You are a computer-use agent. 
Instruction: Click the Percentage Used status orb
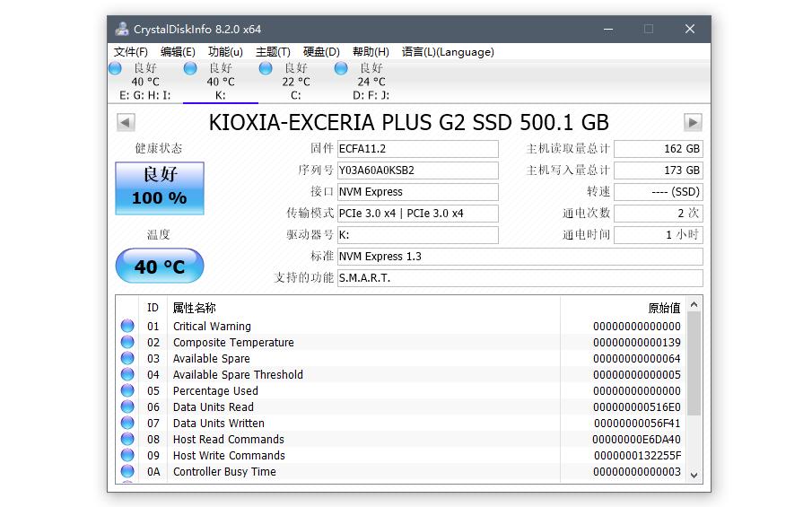[x=127, y=391]
